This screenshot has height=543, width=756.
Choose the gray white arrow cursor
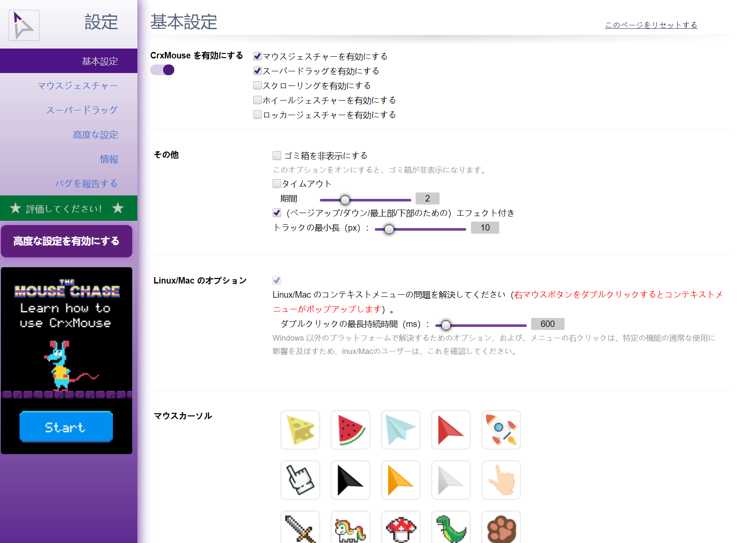click(x=451, y=480)
